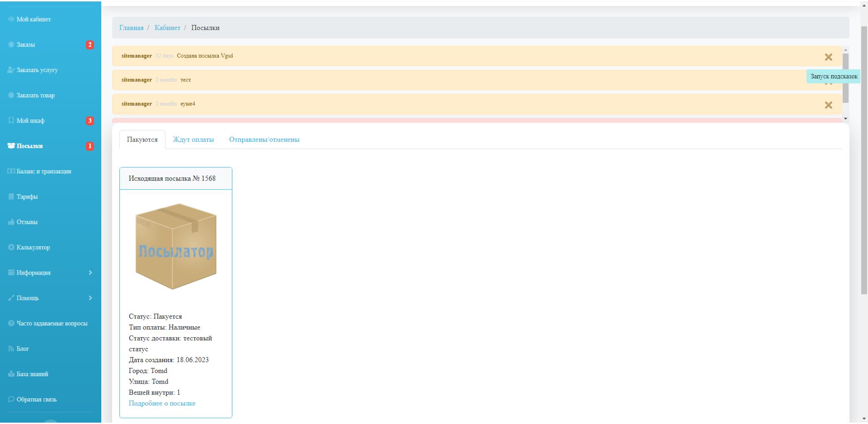Select the Пакуются tab
The width and height of the screenshot is (868, 424).
[x=142, y=139]
